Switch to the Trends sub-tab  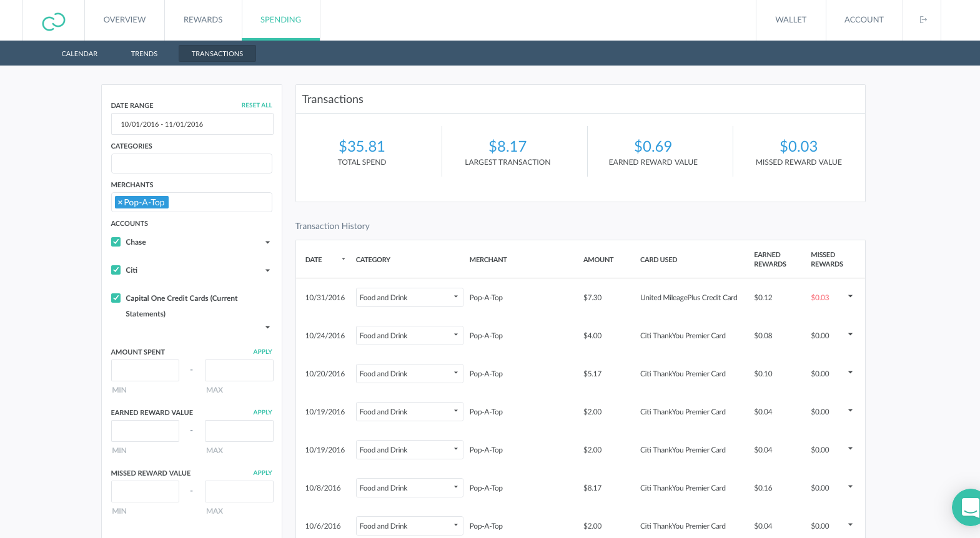click(x=144, y=54)
